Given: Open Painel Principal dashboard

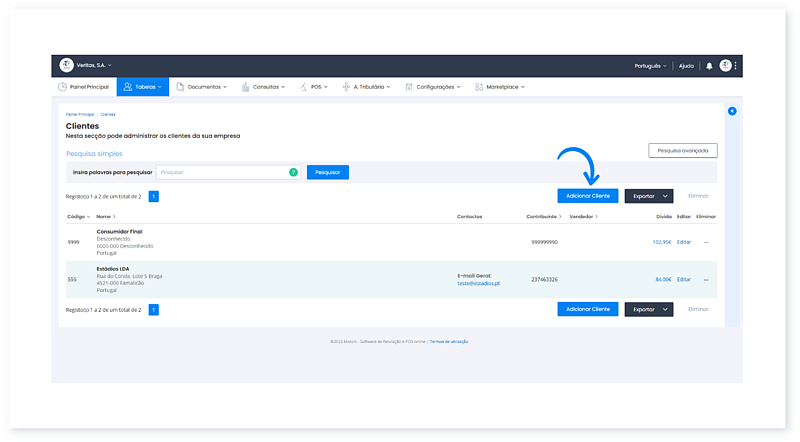Looking at the screenshot, I should point(84,87).
